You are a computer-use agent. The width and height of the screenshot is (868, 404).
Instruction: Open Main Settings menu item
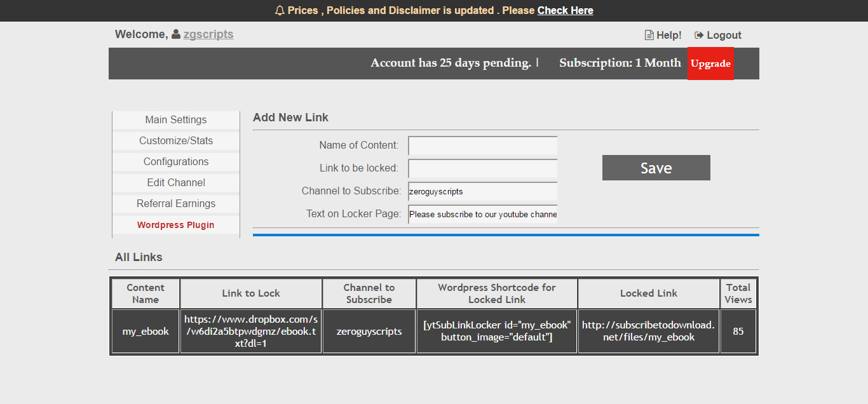click(176, 120)
